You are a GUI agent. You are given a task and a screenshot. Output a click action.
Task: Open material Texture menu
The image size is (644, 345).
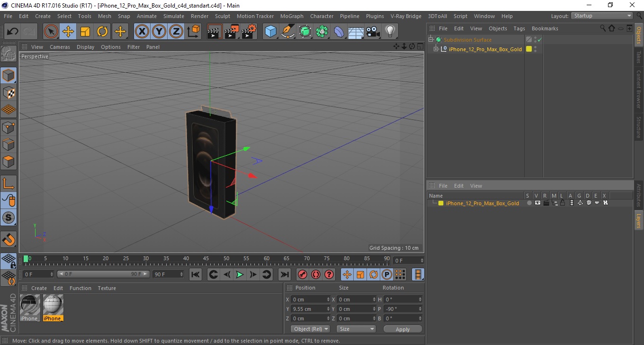(x=107, y=288)
